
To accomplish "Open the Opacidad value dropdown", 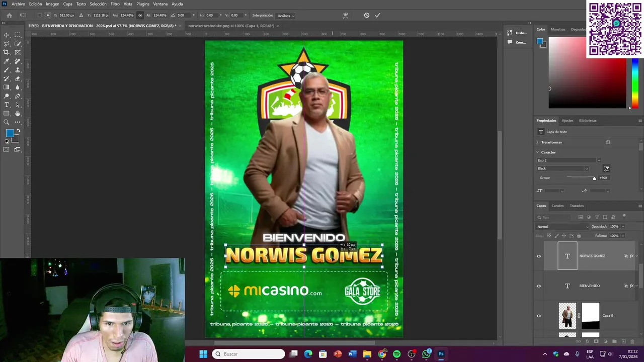I will click(x=622, y=227).
